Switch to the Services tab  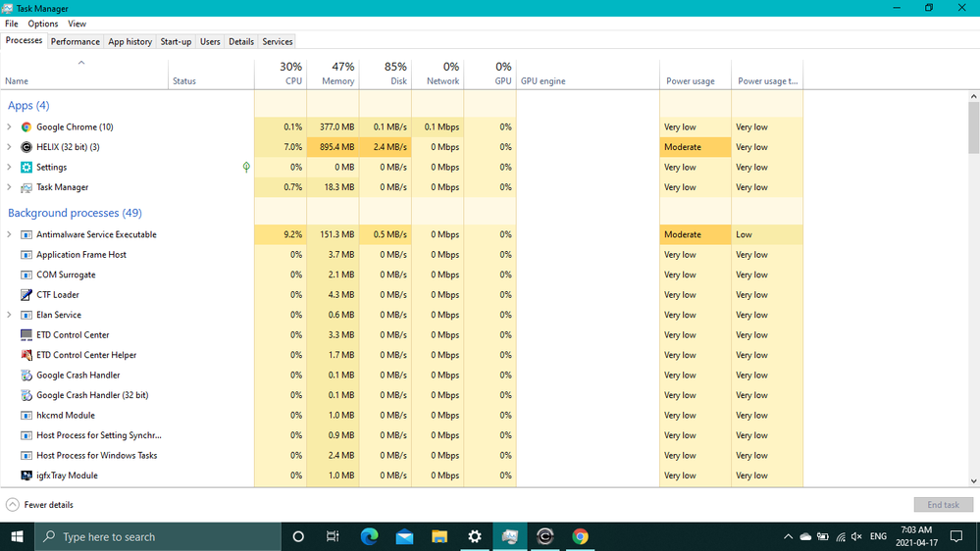click(x=278, y=42)
